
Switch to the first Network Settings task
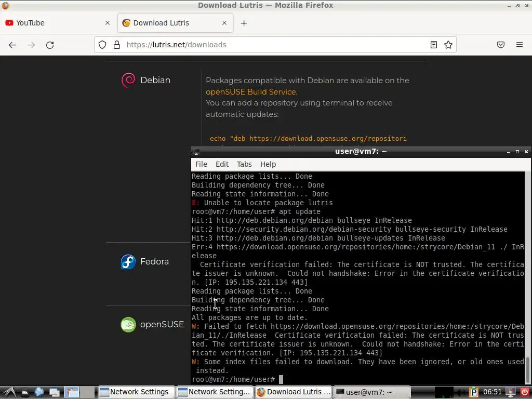coord(137,392)
